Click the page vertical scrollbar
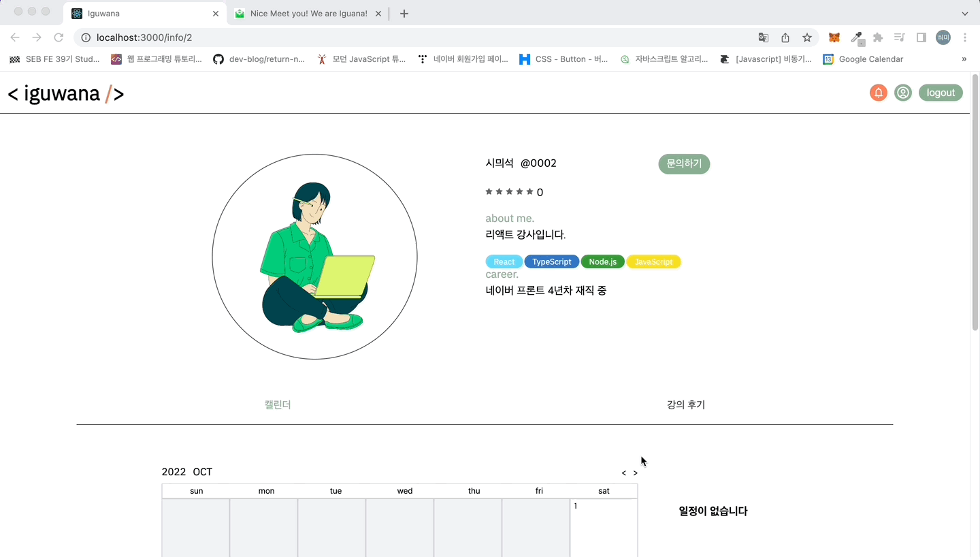 975,204
